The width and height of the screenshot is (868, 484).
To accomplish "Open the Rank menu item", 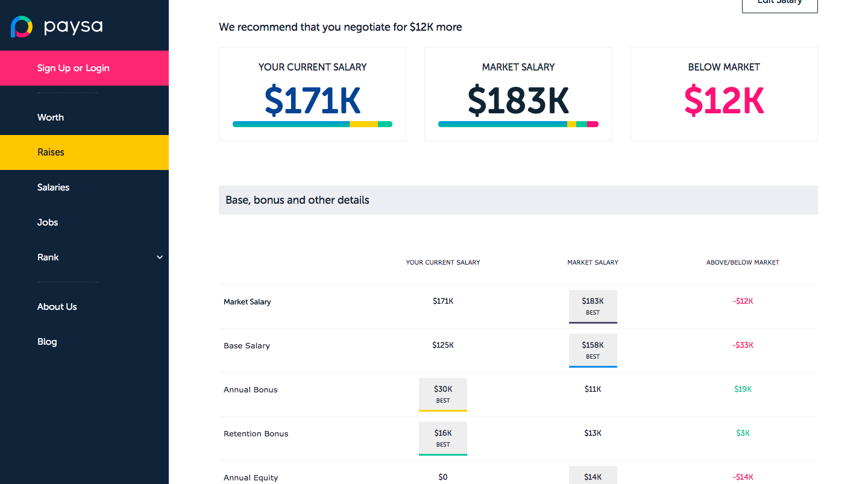I will point(48,257).
